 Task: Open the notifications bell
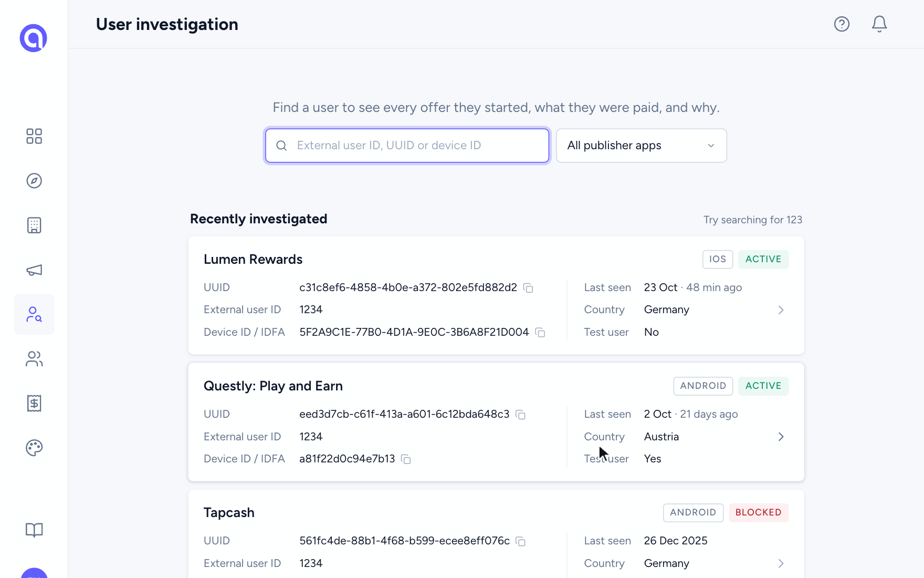(x=879, y=24)
